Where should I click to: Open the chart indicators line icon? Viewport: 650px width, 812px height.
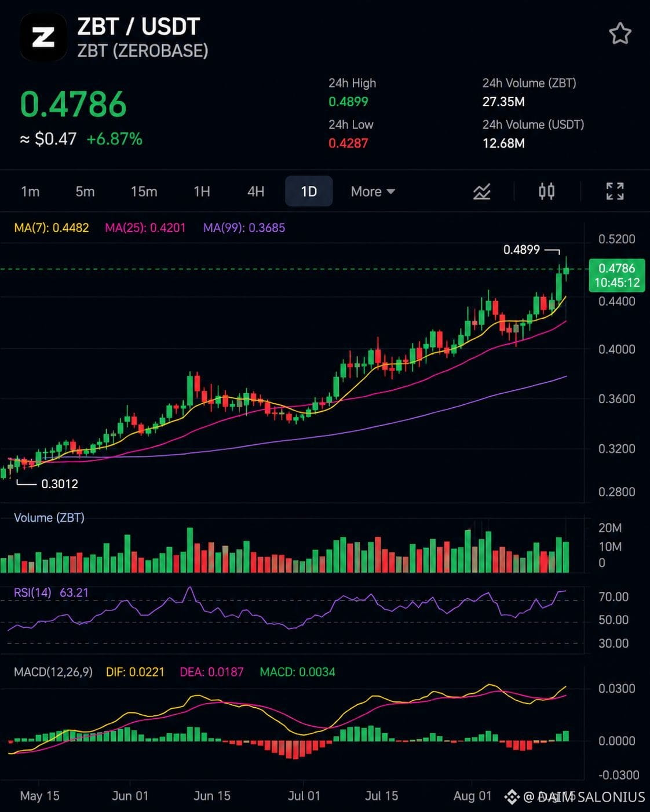481,191
